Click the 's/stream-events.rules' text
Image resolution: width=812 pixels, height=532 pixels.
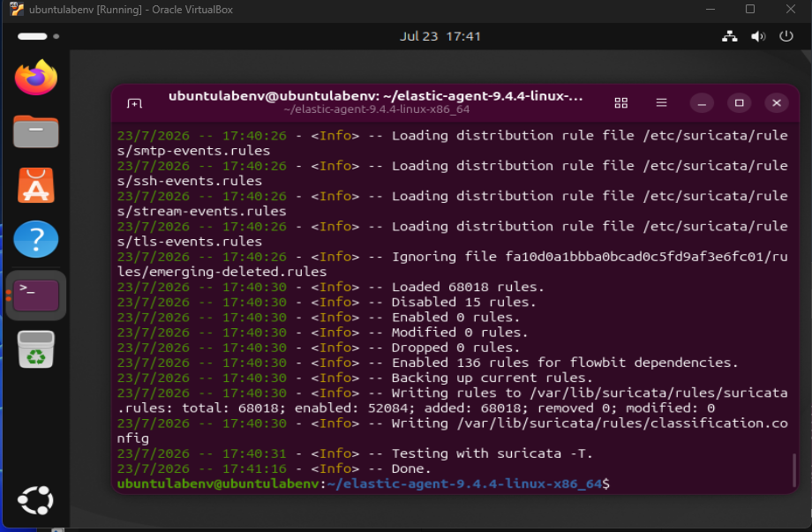coord(201,211)
